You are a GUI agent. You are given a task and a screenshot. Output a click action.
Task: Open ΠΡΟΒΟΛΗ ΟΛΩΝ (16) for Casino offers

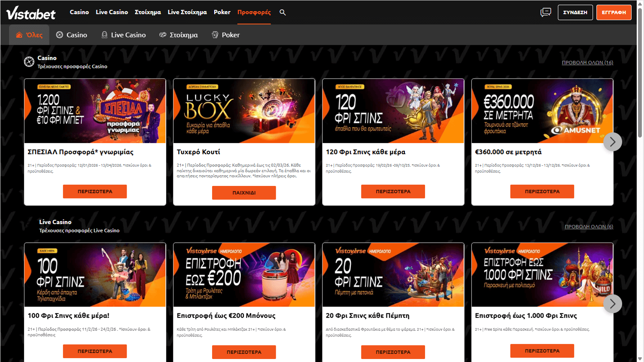[x=587, y=62]
